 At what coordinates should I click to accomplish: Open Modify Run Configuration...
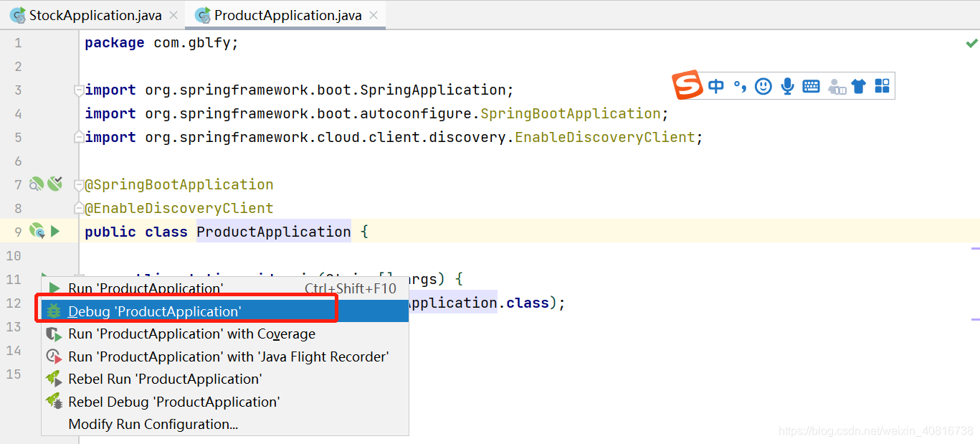coord(225,424)
